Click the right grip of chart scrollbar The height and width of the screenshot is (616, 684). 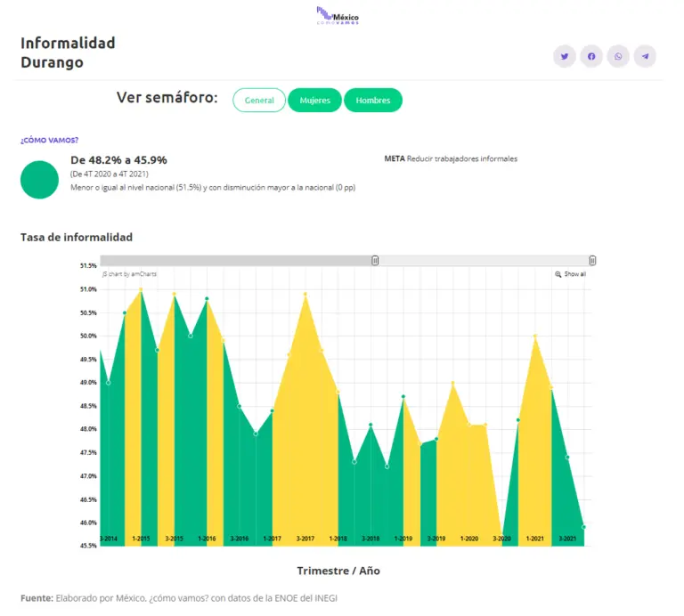tap(592, 260)
